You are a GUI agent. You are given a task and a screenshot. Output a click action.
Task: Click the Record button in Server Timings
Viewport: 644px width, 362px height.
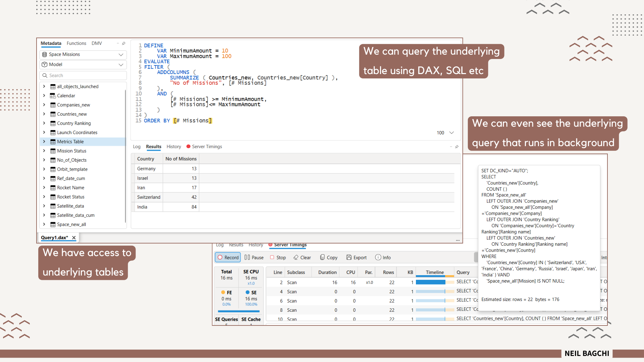227,257
